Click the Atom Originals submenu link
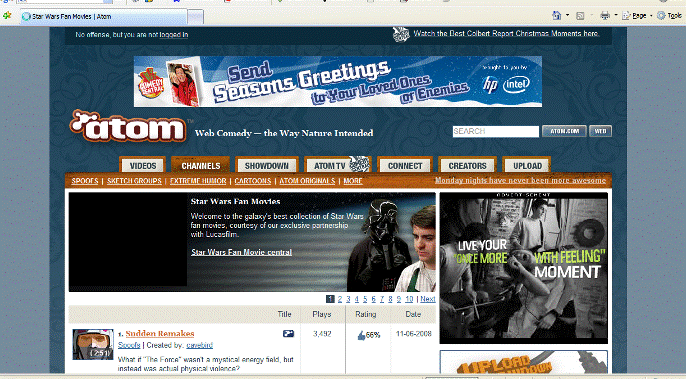 pos(307,181)
